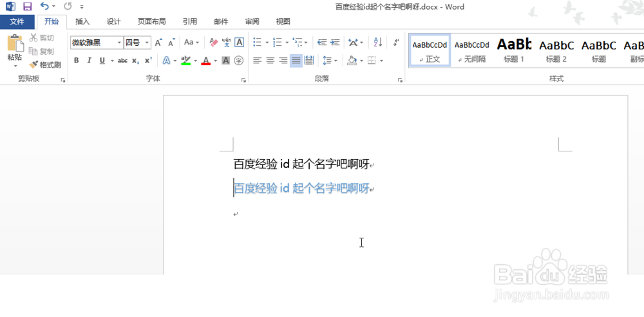Insert enclosed character (circled 字) icon

pyautogui.click(x=239, y=61)
